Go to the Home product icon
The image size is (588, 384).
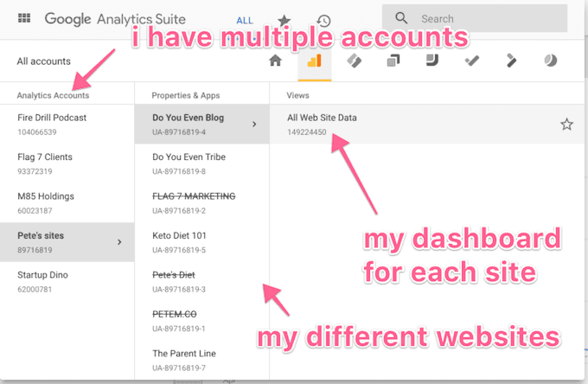[275, 61]
